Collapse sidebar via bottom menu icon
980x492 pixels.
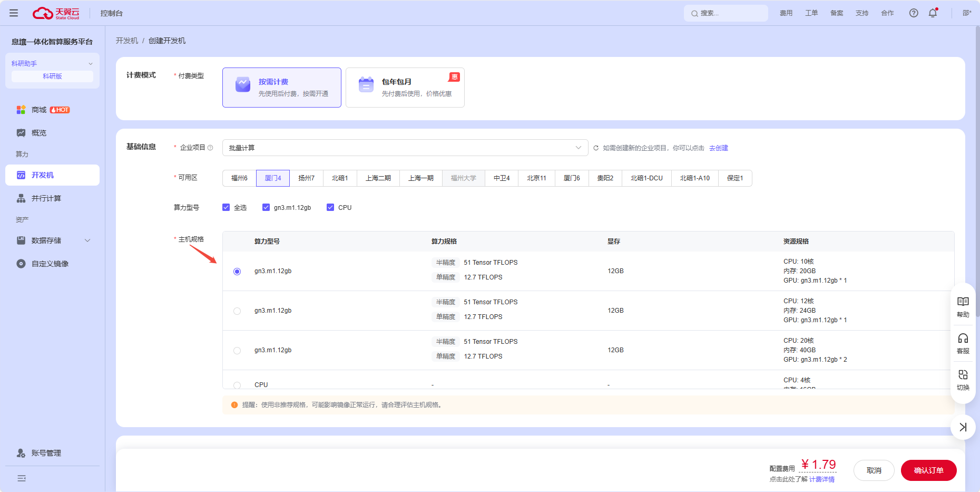click(22, 478)
